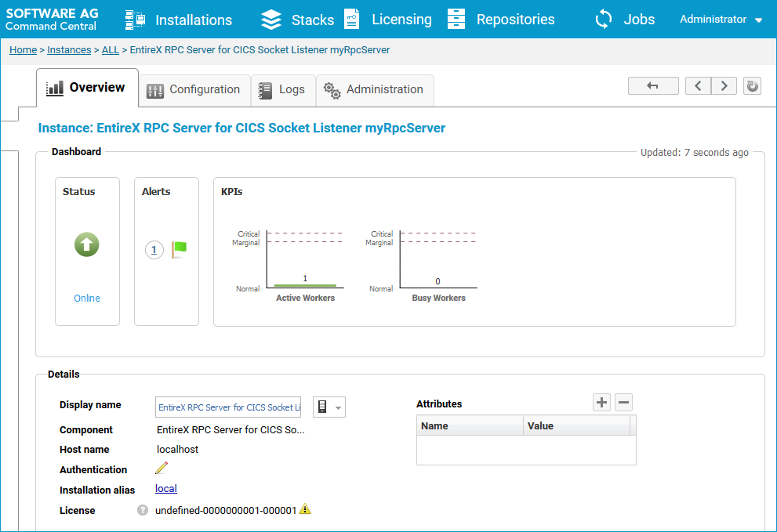Click the green online status arrow icon

pos(87,244)
